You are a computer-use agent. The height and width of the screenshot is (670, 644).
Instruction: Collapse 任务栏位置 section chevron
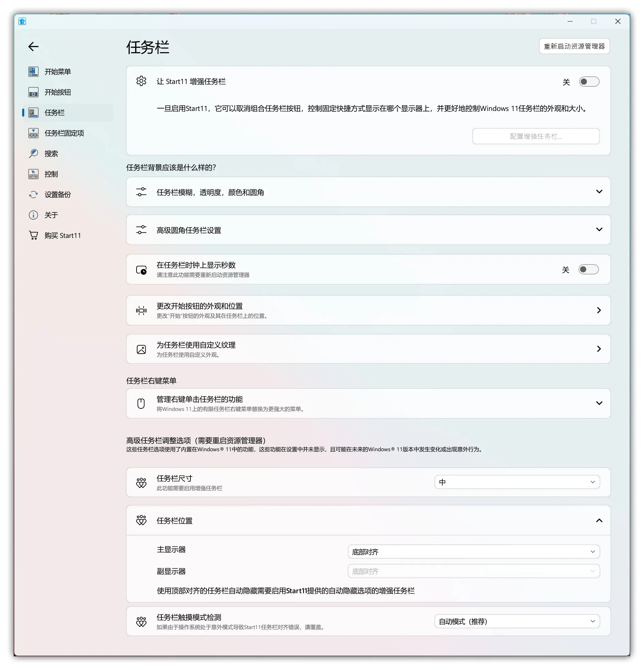point(599,520)
